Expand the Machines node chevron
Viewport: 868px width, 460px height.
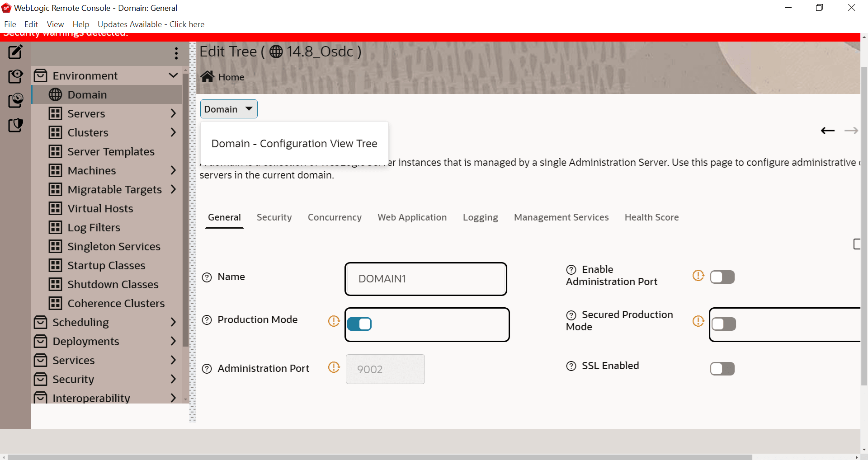[173, 170]
